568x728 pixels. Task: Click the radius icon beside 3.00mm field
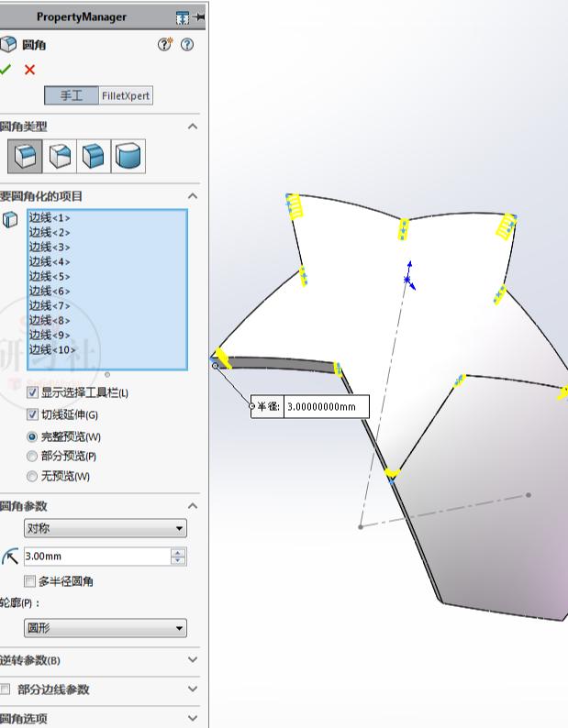(x=10, y=557)
